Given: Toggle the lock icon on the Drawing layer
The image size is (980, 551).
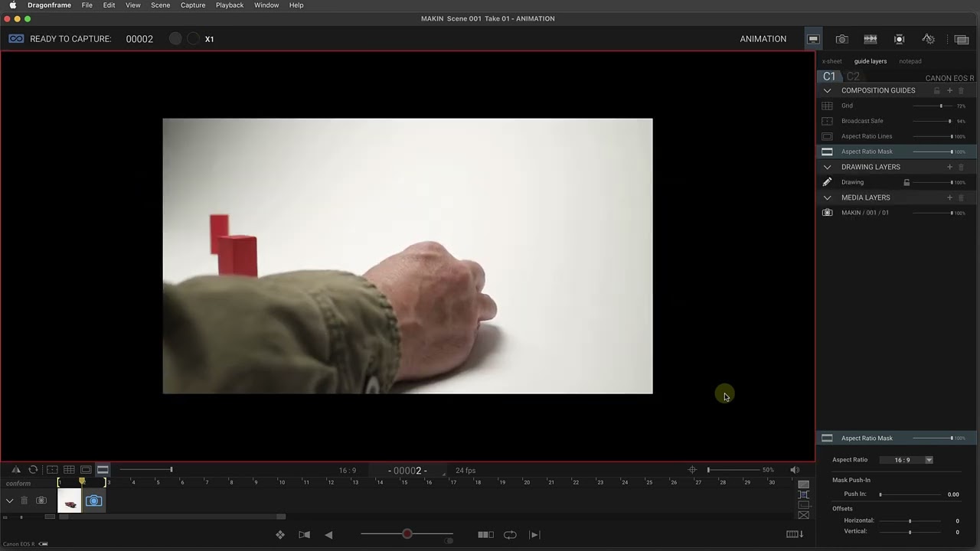Looking at the screenshot, I should tap(906, 182).
